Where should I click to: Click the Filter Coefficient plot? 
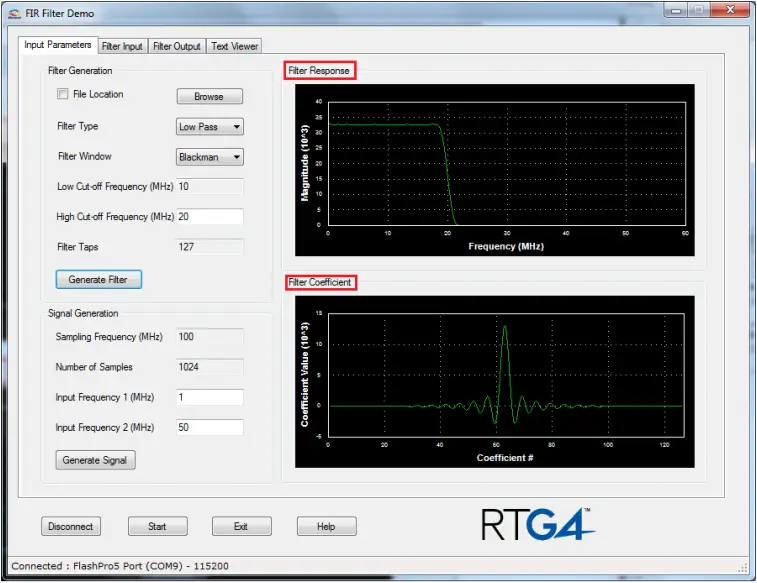click(495, 381)
